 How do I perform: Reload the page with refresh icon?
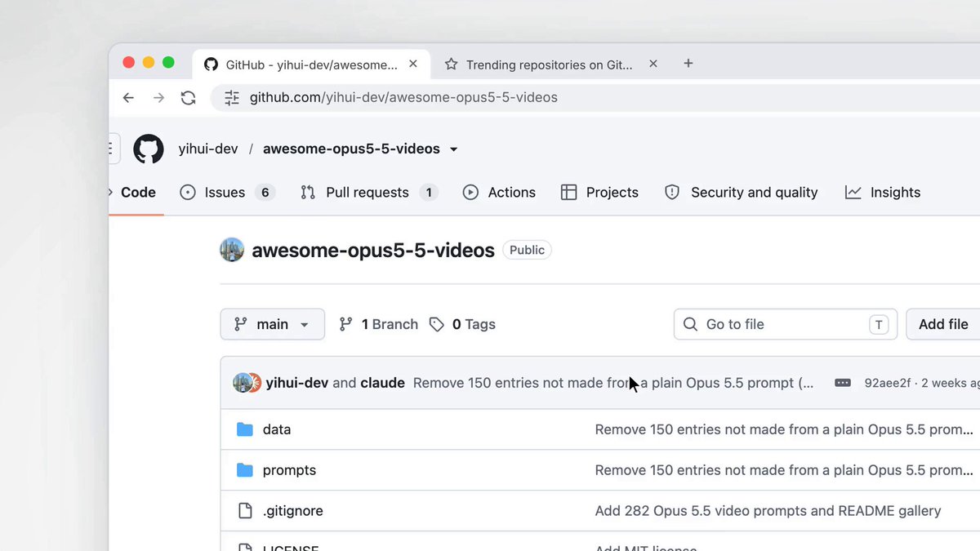click(189, 98)
